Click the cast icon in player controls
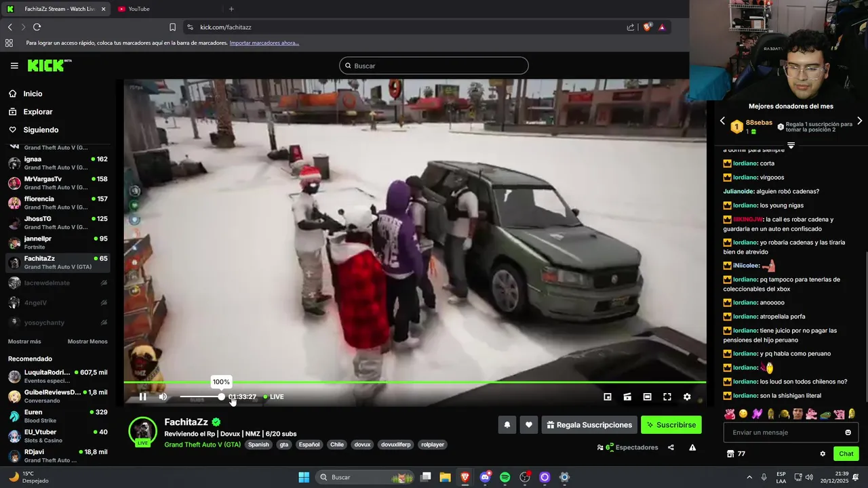This screenshot has height=488, width=868. pyautogui.click(x=627, y=396)
